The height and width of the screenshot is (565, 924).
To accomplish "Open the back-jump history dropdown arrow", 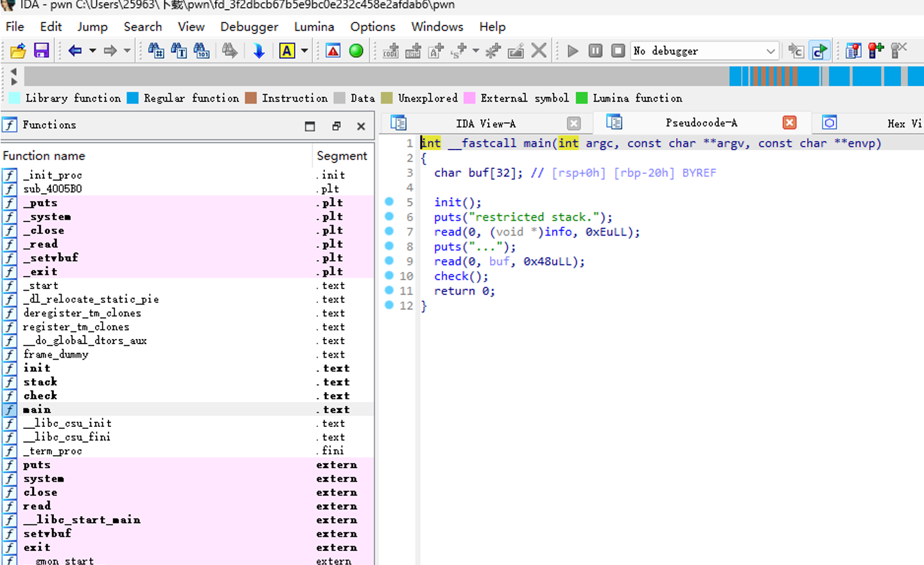I will pos(92,51).
